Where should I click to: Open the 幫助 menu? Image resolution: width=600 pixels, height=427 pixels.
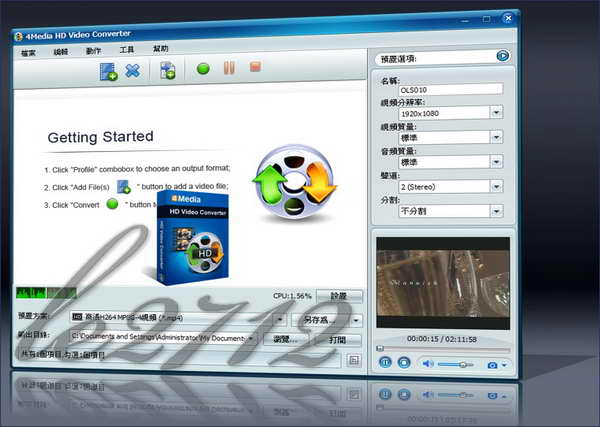pyautogui.click(x=160, y=49)
